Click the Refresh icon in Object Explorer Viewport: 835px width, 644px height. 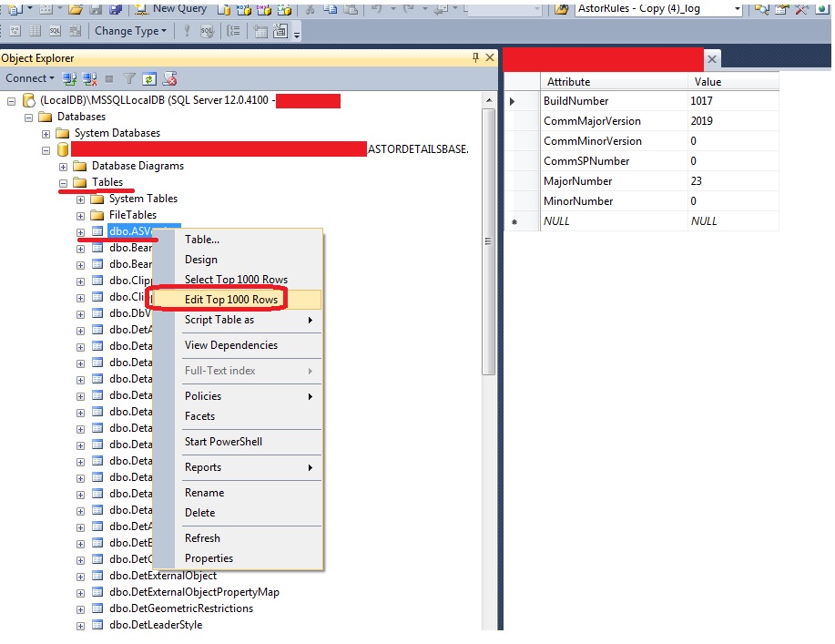[148, 78]
